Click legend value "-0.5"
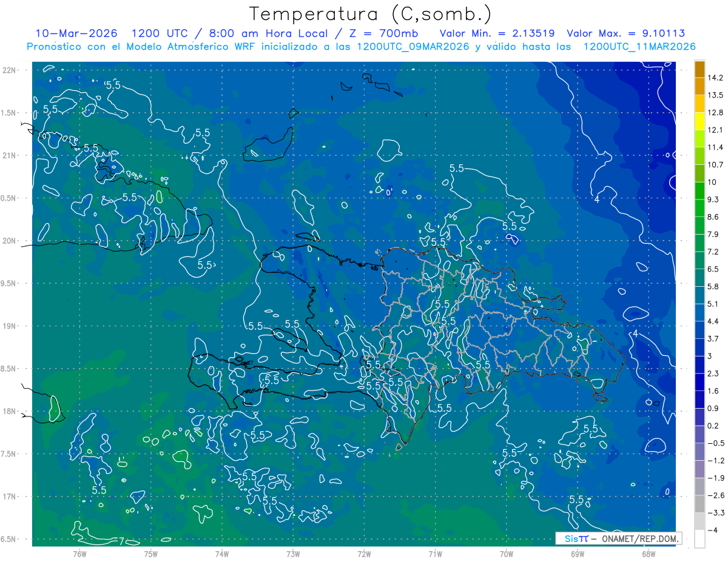 (x=716, y=443)
